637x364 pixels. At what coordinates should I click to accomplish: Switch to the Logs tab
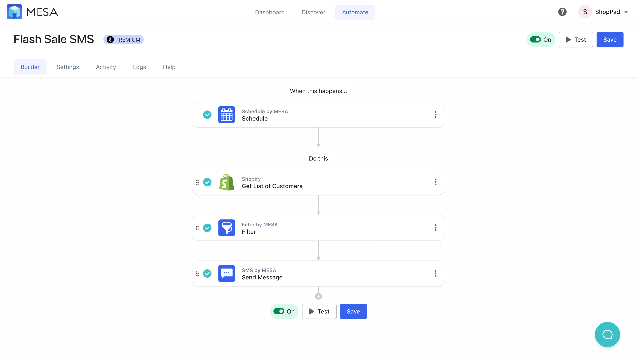140,67
